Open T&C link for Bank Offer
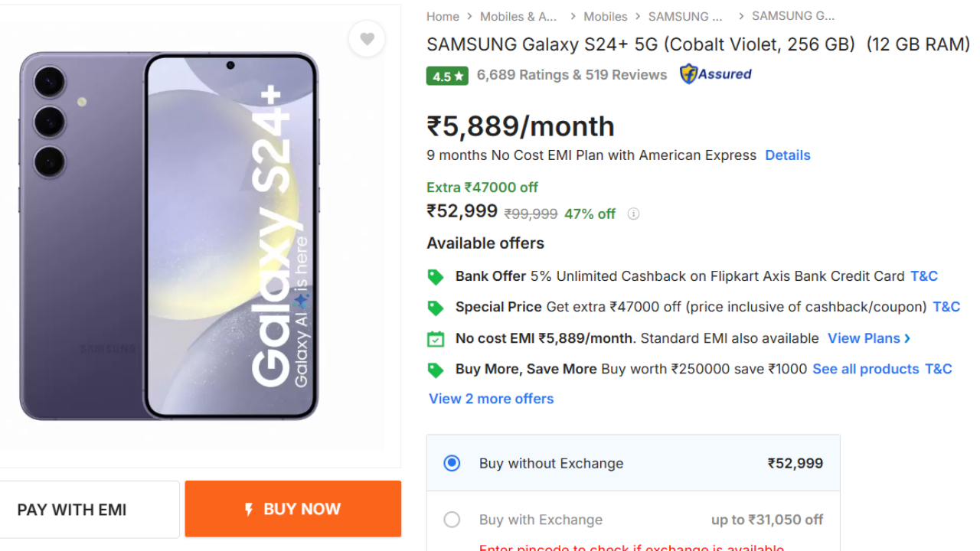 pos(923,276)
